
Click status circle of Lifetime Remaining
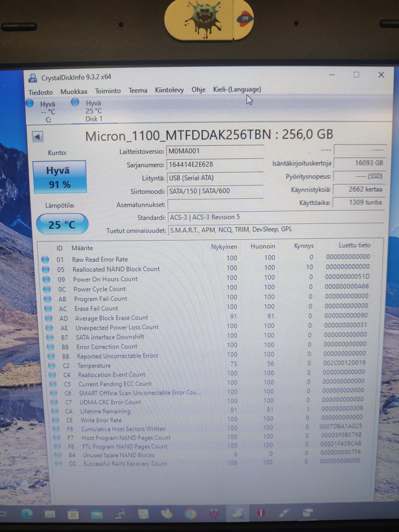coord(55,411)
